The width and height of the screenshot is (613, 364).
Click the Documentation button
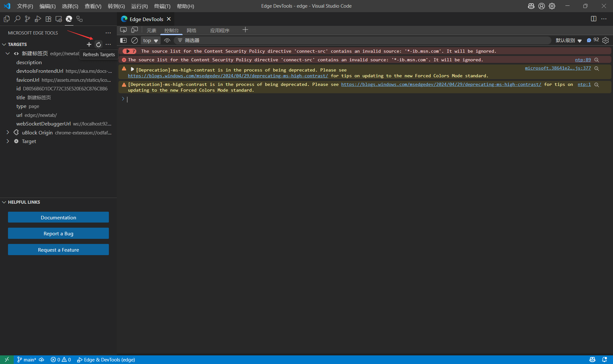58,217
